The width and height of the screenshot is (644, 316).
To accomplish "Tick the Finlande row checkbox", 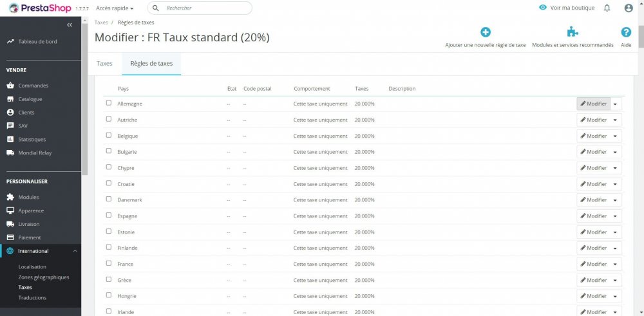I will coord(108,247).
